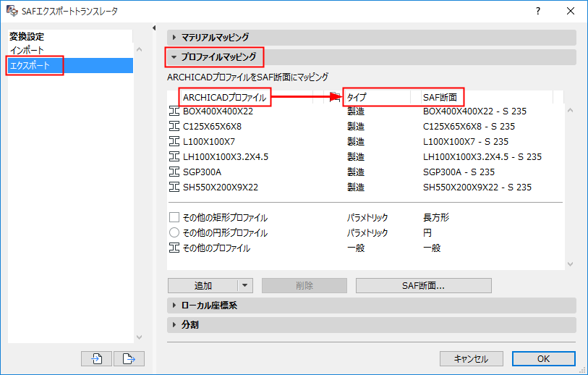This screenshot has height=375, width=588.
Task: Click the profile icon beside BOX400X400X22
Action: tap(174, 111)
